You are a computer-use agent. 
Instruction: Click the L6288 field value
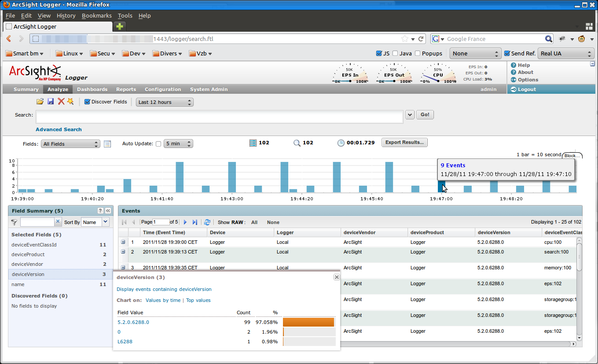pos(125,342)
